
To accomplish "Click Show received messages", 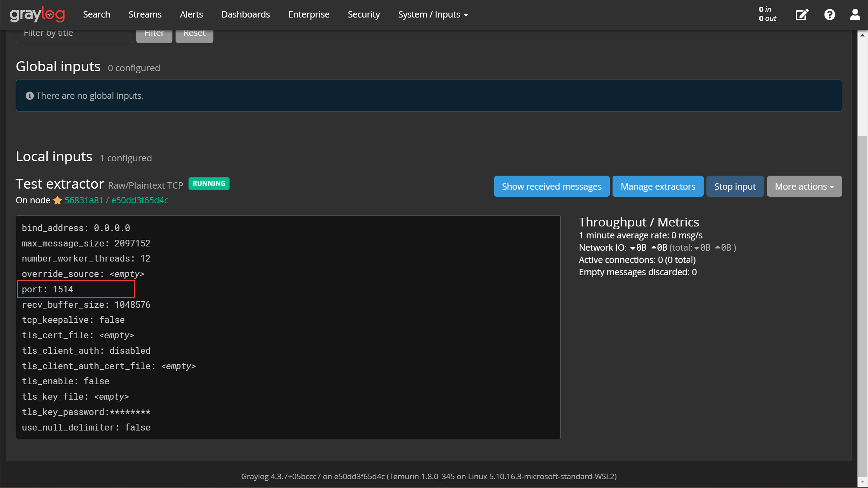I will (x=552, y=186).
